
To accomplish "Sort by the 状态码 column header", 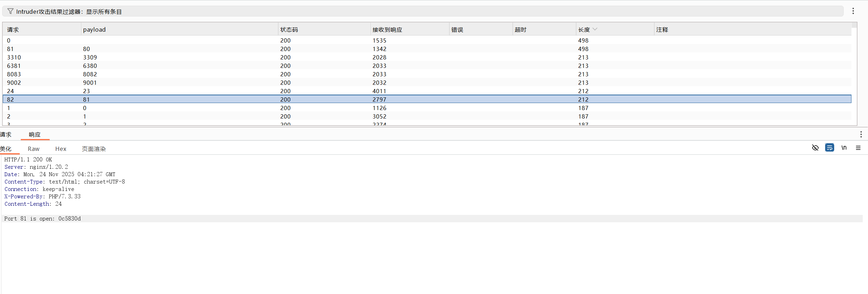I will tap(289, 30).
